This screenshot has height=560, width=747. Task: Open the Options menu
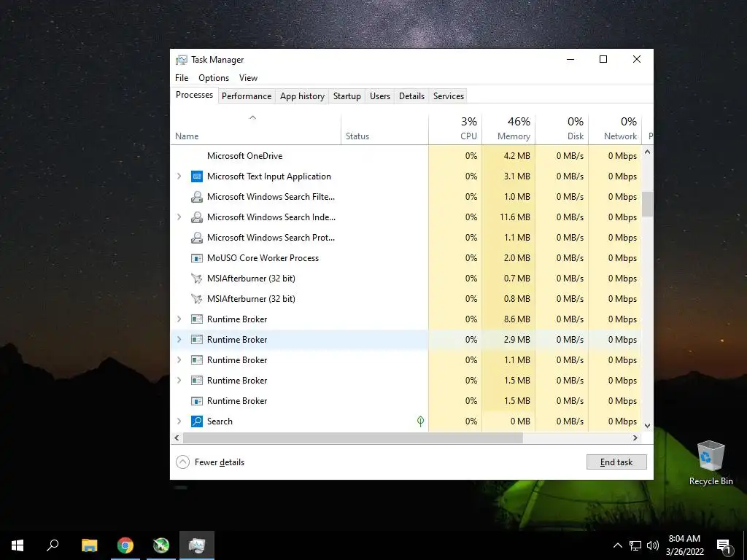[x=214, y=77]
